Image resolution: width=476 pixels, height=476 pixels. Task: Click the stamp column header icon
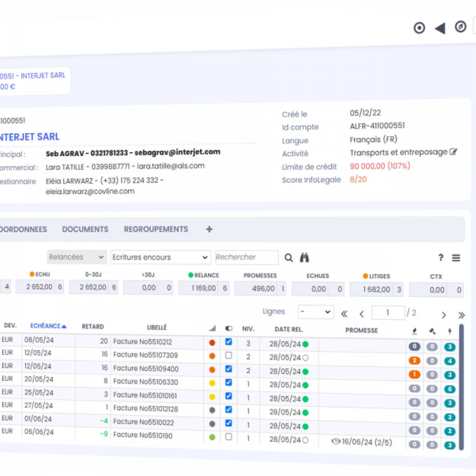pos(414,331)
